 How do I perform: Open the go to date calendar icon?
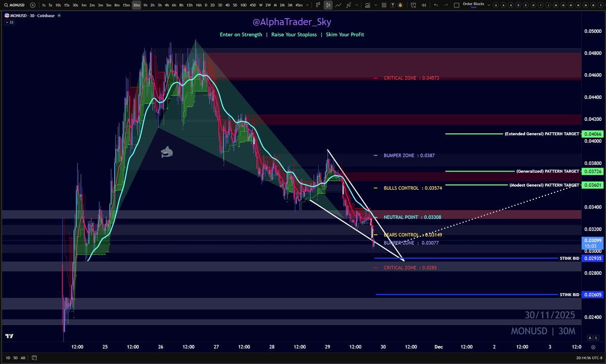pyautogui.click(x=34, y=358)
